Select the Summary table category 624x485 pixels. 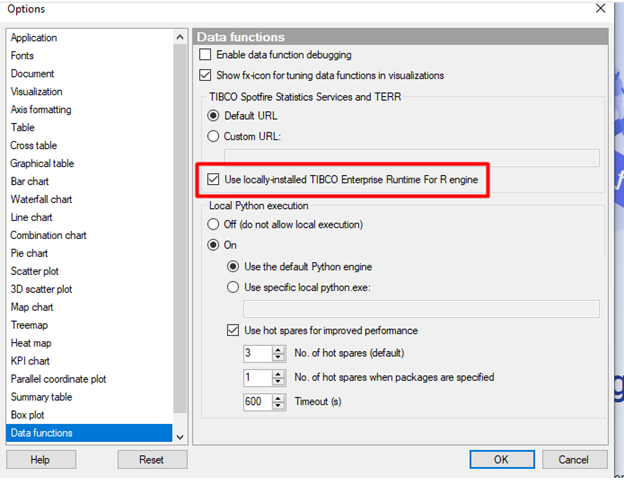90,397
